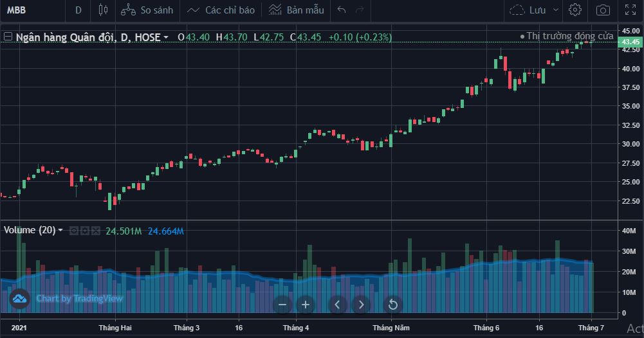Image resolution: width=644 pixels, height=338 pixels.
Task: Collapse the Ngân hàng Quân đội legend
Action: (8, 37)
